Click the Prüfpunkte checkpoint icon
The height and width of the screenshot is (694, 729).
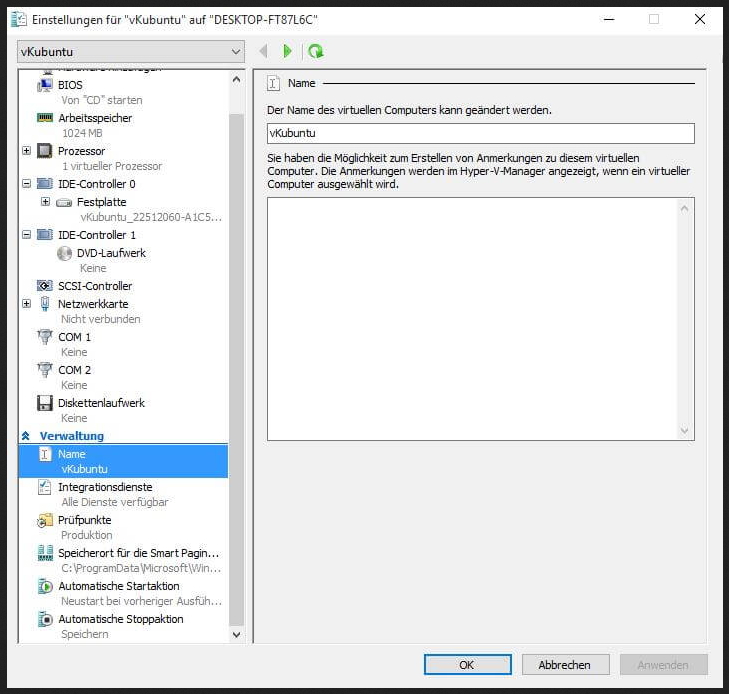pos(45,521)
